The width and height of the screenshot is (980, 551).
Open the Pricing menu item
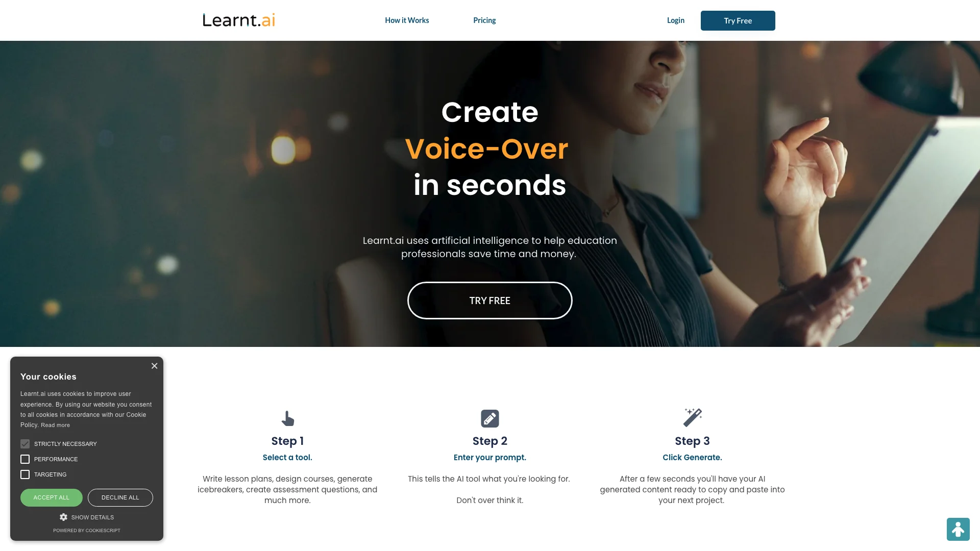click(484, 20)
